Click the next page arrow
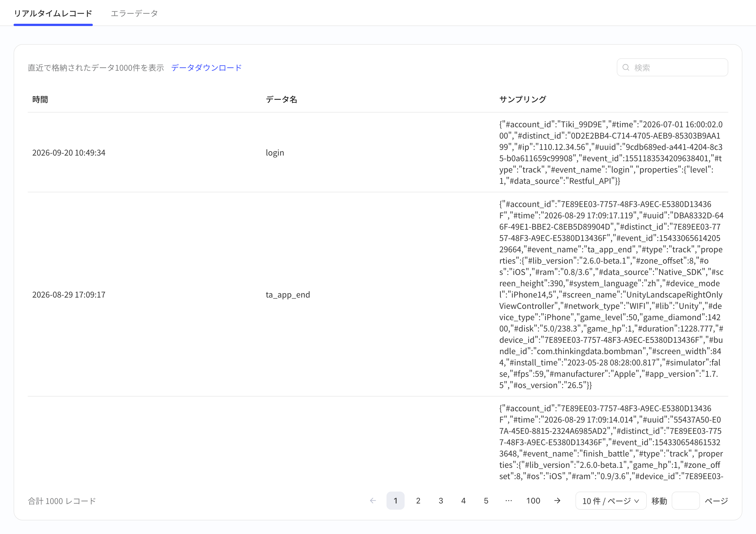The image size is (756, 534). click(557, 501)
